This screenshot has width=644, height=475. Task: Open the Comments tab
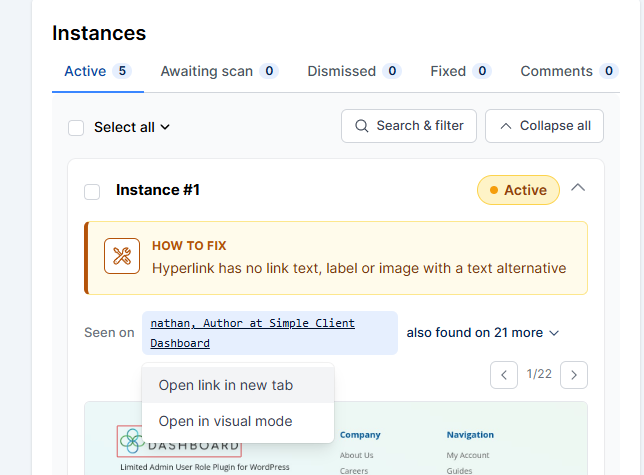(x=569, y=71)
